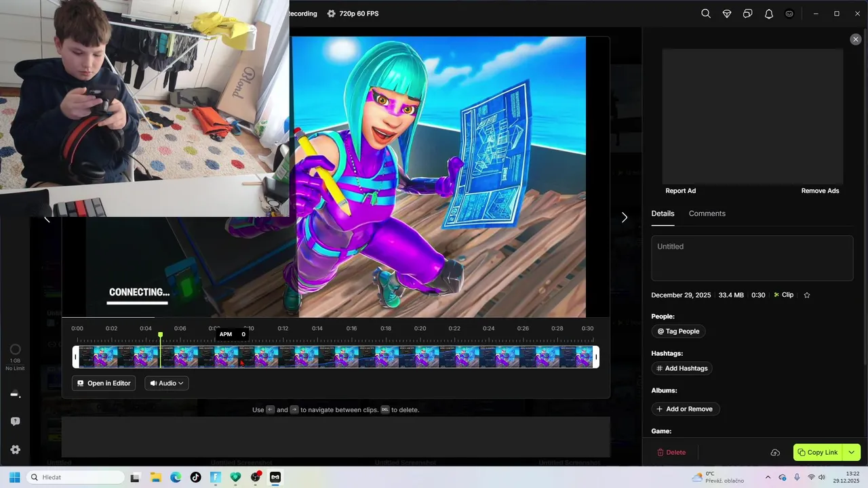The image size is (868, 488).
Task: Show hidden system tray icons
Action: (768, 477)
